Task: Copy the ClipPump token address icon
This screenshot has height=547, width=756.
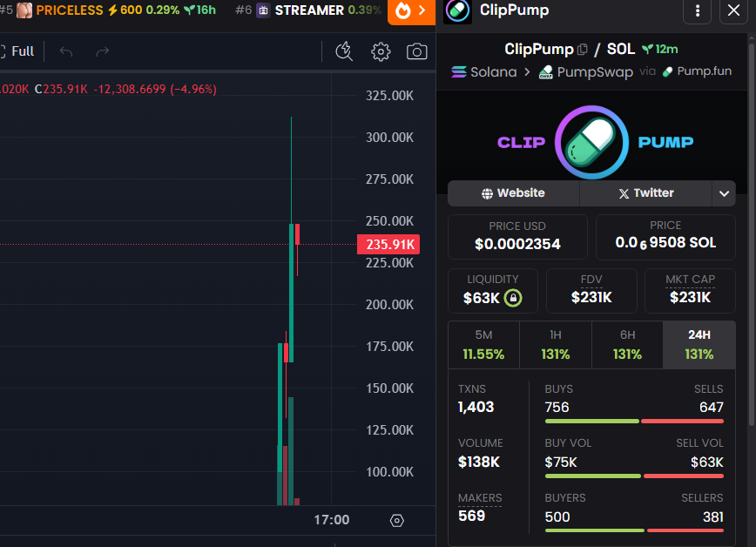Action: click(x=583, y=49)
